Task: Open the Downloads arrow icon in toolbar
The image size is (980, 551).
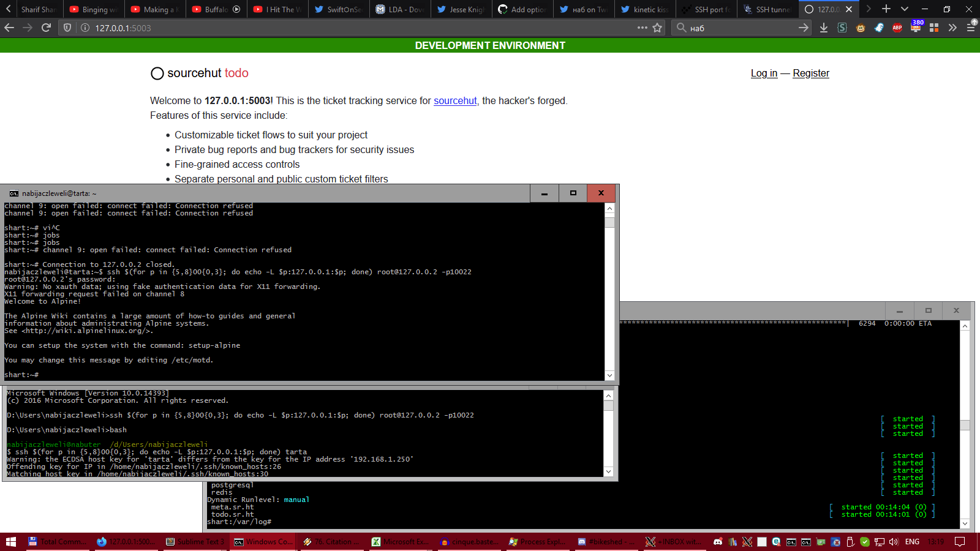Action: (824, 28)
